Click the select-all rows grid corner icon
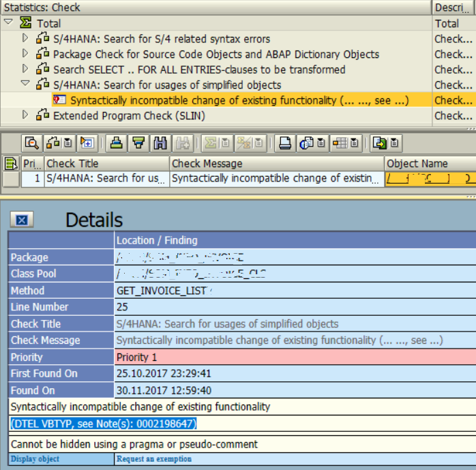Viewport: 476px width, 470px height. (11, 164)
